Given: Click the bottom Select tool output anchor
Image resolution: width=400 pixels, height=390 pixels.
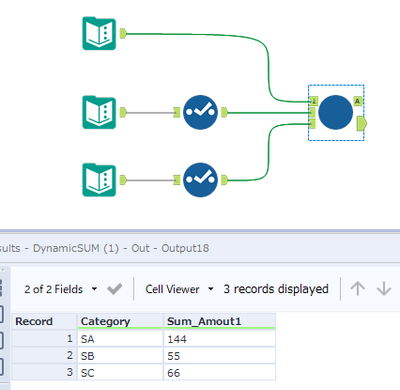Looking at the screenshot, I should tap(224, 180).
